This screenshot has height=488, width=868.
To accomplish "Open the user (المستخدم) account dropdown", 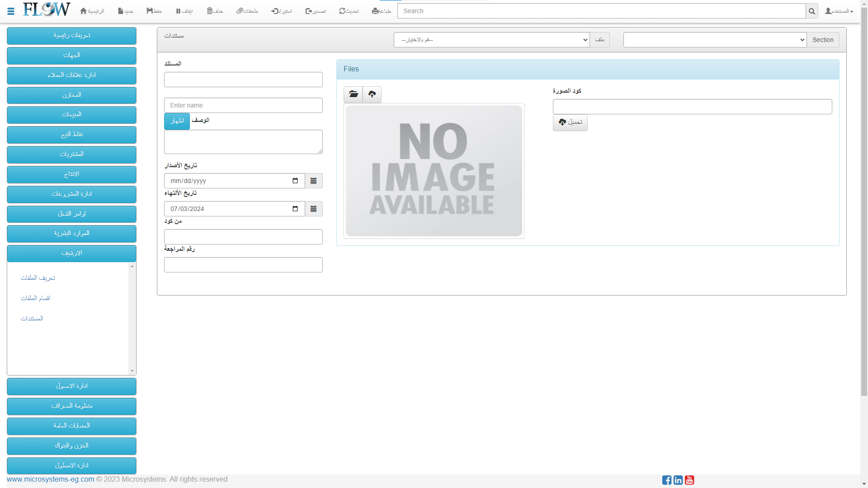I will pos(839,11).
